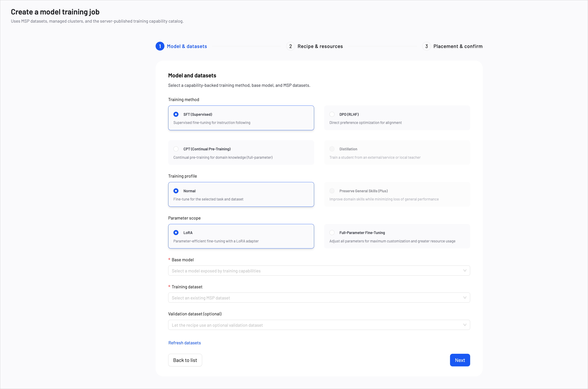Click the 'Parameter scope' label

[184, 218]
